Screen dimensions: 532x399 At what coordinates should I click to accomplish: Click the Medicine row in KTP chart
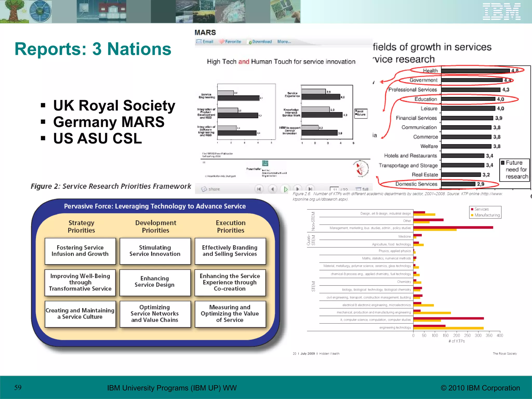(405, 236)
